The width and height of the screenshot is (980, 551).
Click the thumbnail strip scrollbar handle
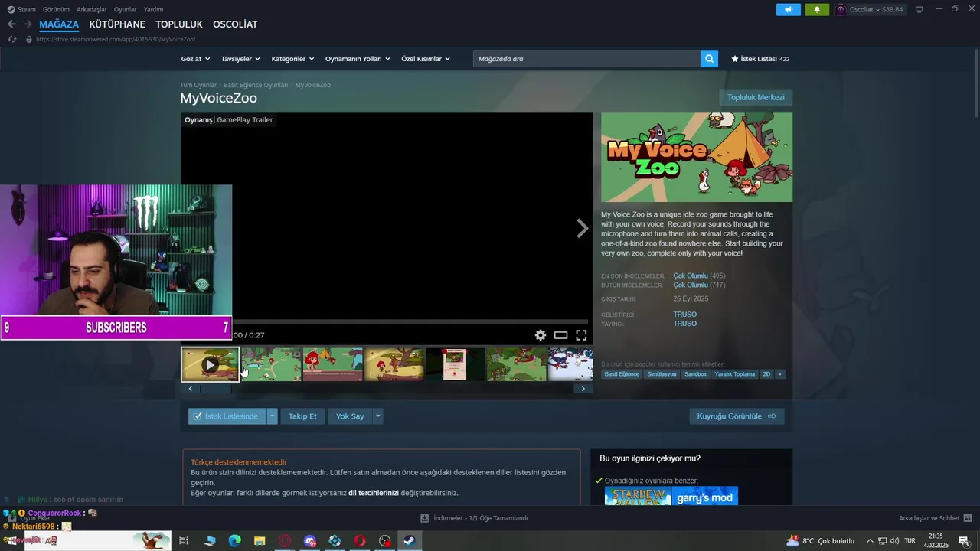pyautogui.click(x=215, y=389)
